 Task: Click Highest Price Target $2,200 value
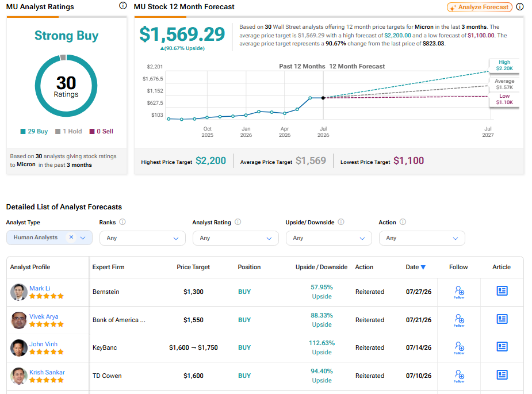210,160
